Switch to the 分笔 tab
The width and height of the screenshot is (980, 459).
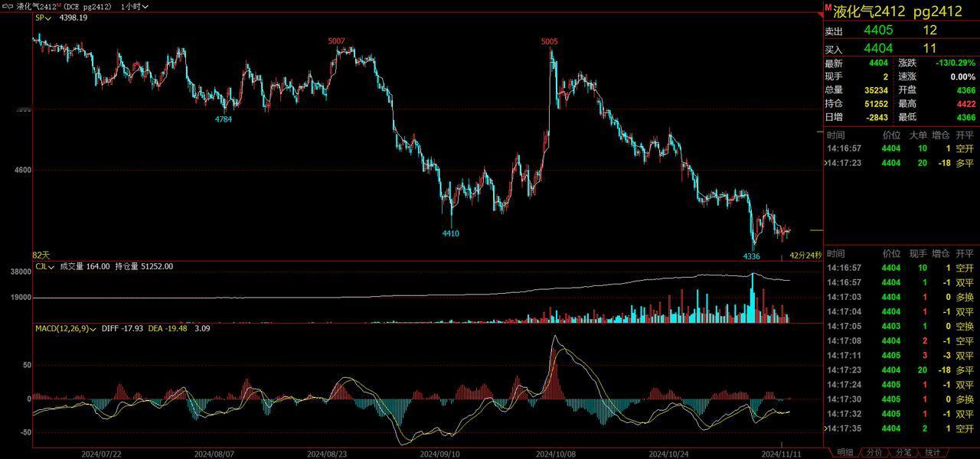[x=903, y=453]
